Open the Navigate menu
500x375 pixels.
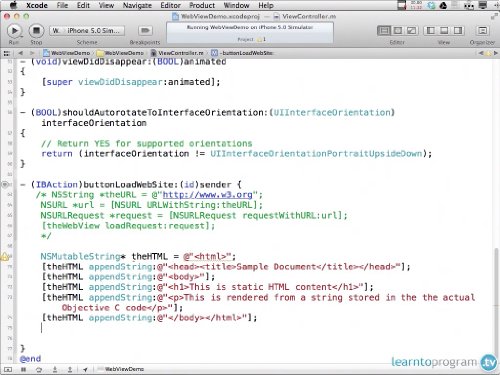[x=137, y=5]
